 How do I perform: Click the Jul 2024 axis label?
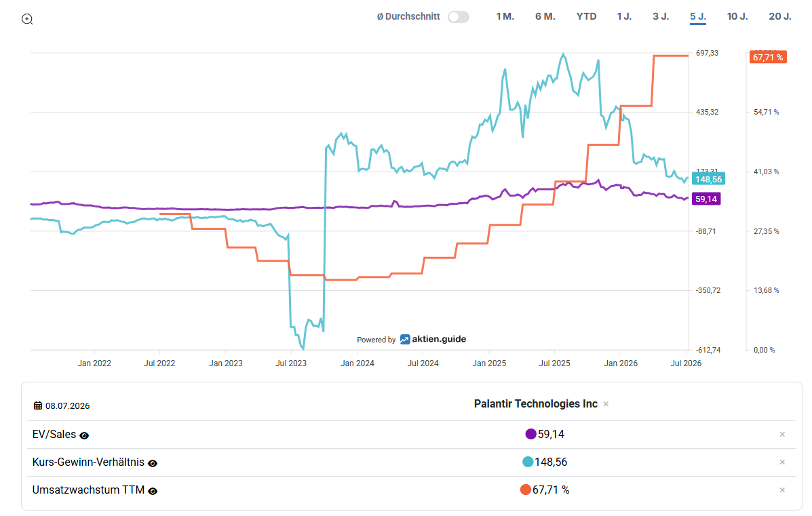pos(423,363)
